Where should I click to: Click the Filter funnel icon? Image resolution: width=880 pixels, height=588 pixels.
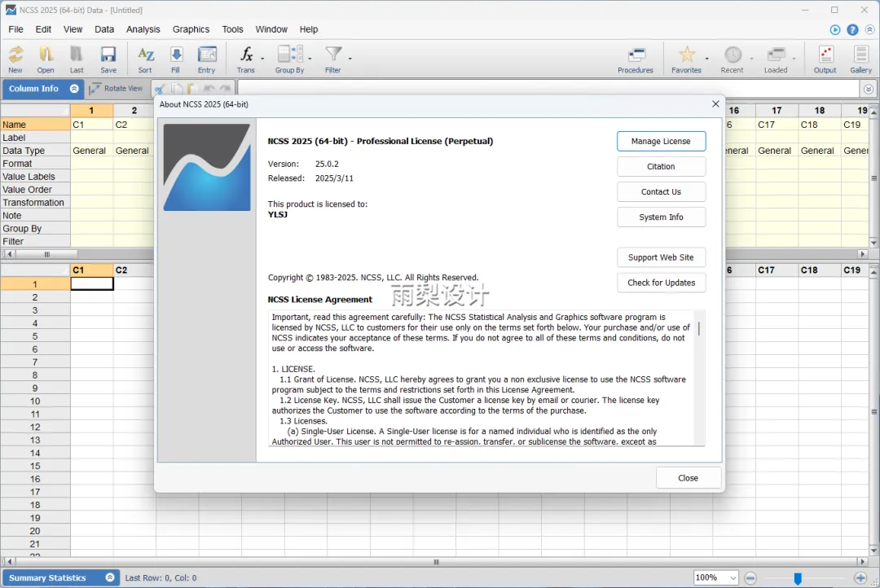pyautogui.click(x=333, y=59)
